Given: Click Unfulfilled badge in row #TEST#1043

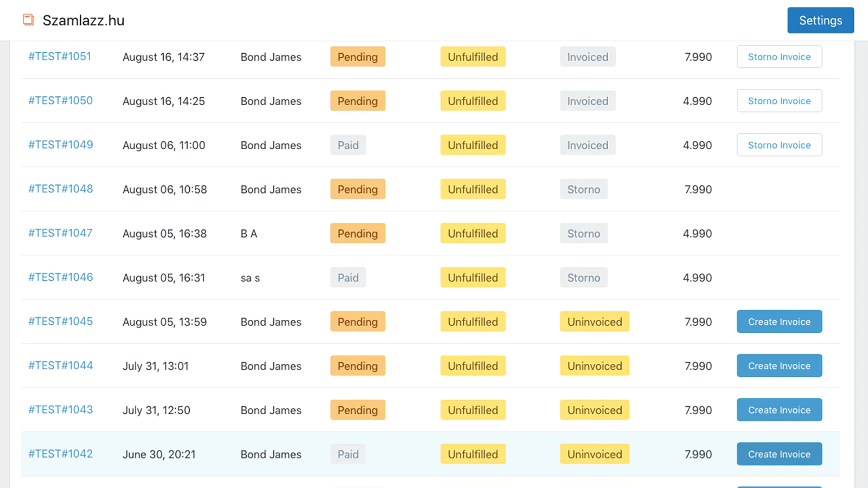Looking at the screenshot, I should click(x=473, y=410).
